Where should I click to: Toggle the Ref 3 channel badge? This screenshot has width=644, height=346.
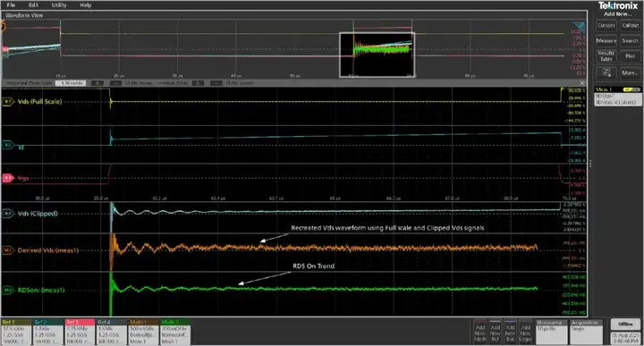80,332
